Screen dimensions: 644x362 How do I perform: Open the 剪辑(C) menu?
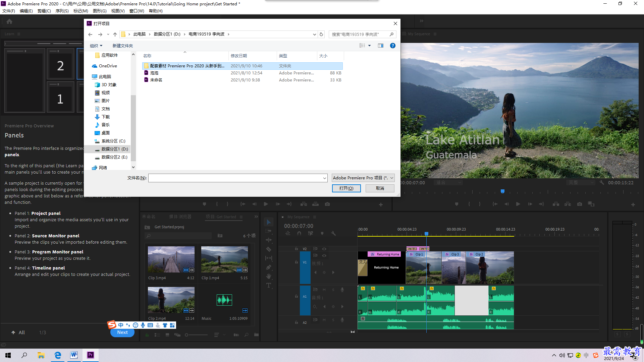(44, 11)
